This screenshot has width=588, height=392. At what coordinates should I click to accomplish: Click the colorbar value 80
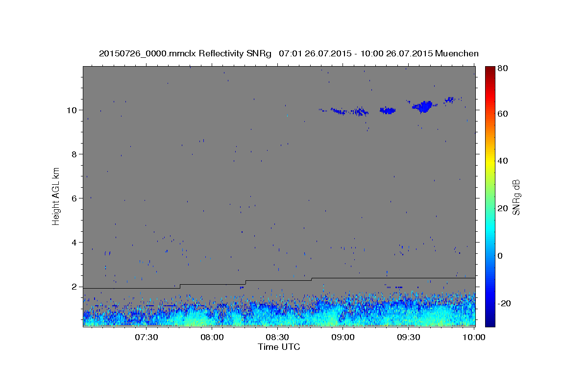503,68
